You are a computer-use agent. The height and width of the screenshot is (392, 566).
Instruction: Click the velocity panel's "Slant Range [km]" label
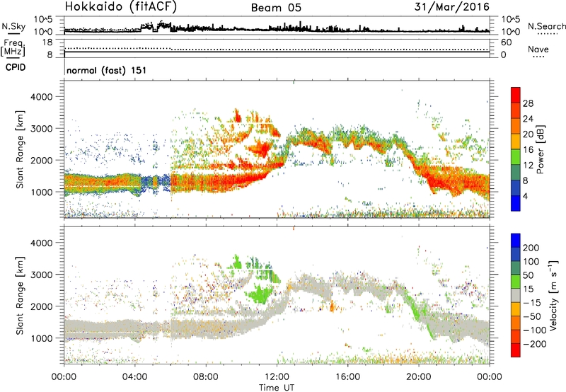tap(20, 296)
